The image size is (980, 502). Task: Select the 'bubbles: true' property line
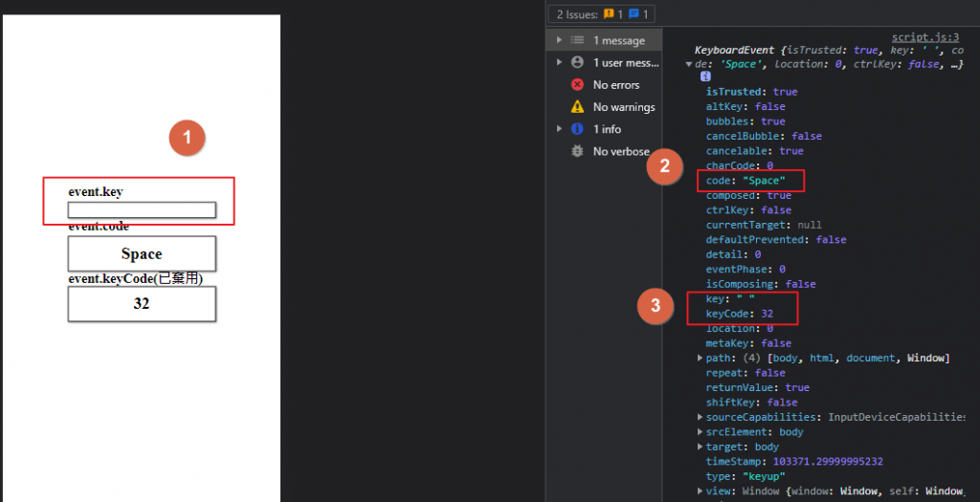[746, 121]
